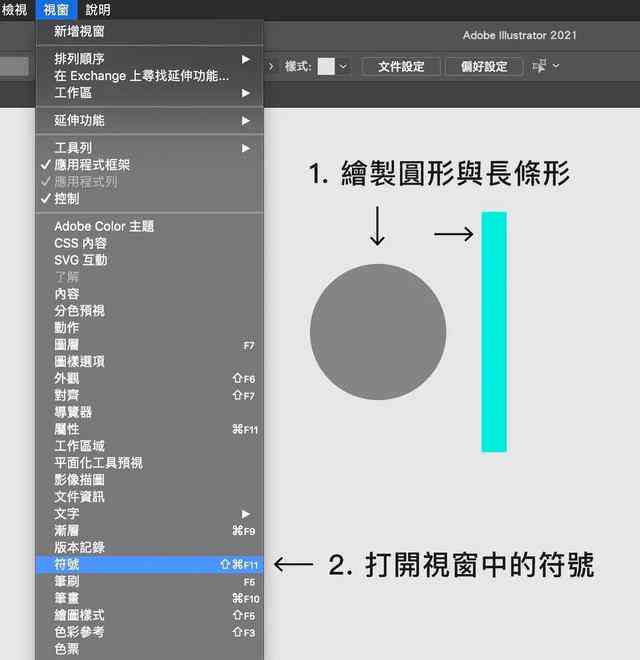Select the cyan rectangle on artboard
The height and width of the screenshot is (660, 640).
(494, 332)
